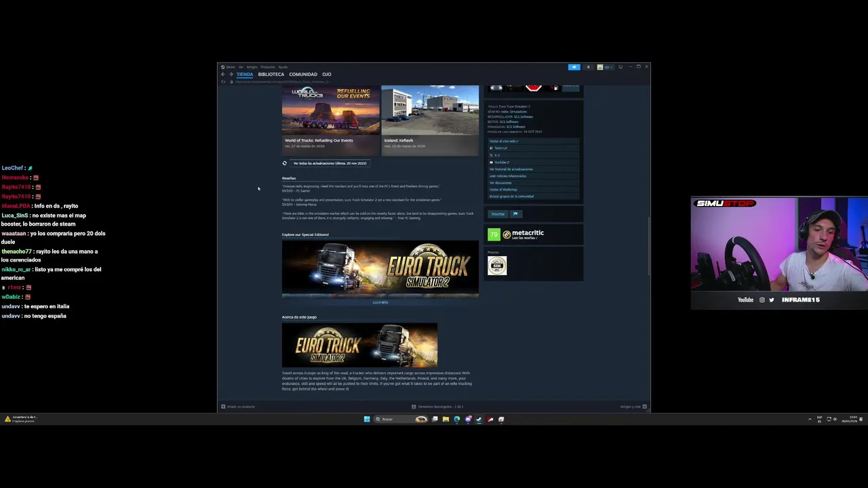
Task: Open the account avatar dropdown in Steam
Action: [605, 67]
